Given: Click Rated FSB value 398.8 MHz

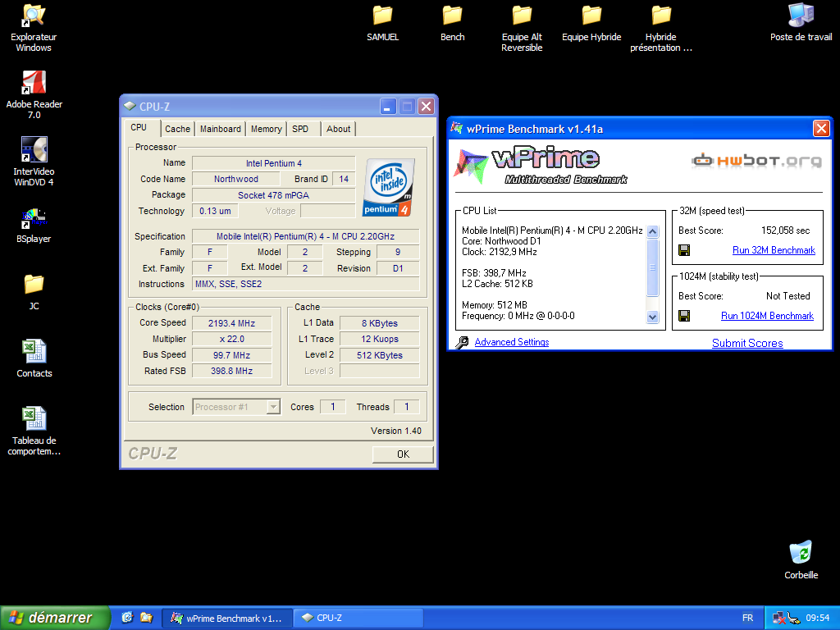Looking at the screenshot, I should tap(231, 371).
